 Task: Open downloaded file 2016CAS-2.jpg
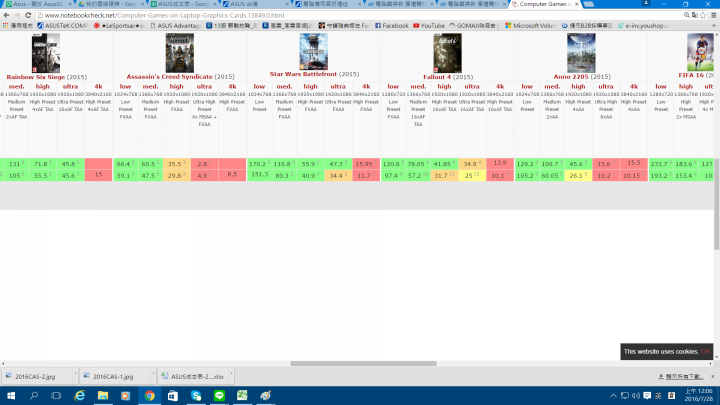click(35, 377)
